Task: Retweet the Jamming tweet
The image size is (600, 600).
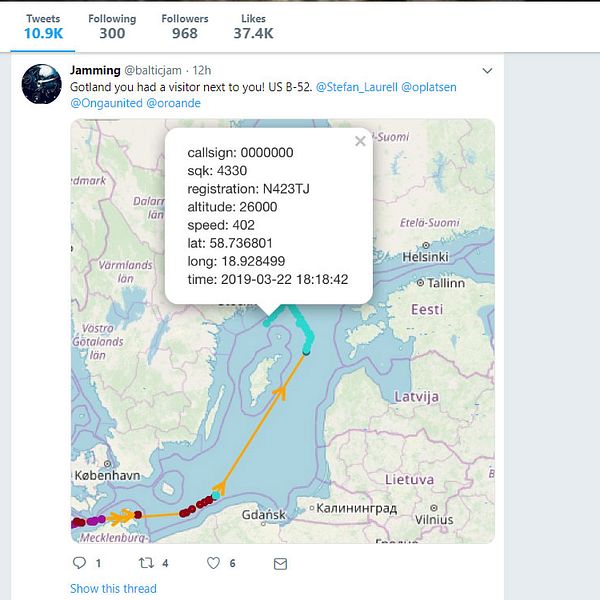Action: click(145, 563)
